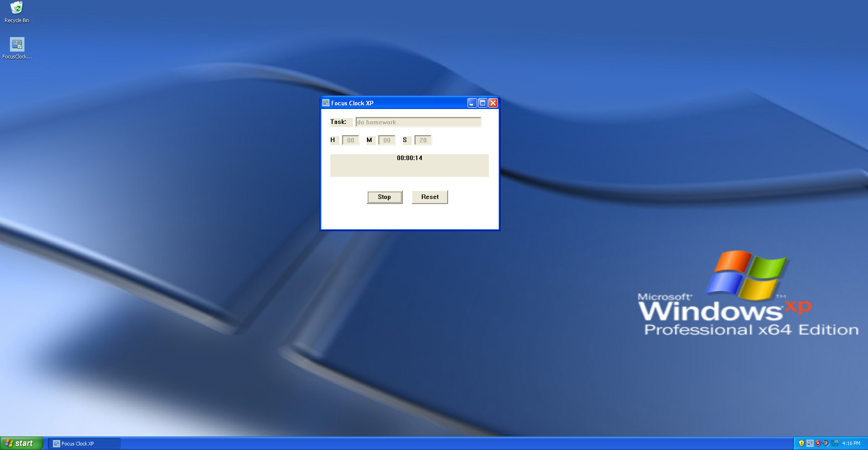
Task: Click the Task field containing 'do homework'
Action: [419, 122]
